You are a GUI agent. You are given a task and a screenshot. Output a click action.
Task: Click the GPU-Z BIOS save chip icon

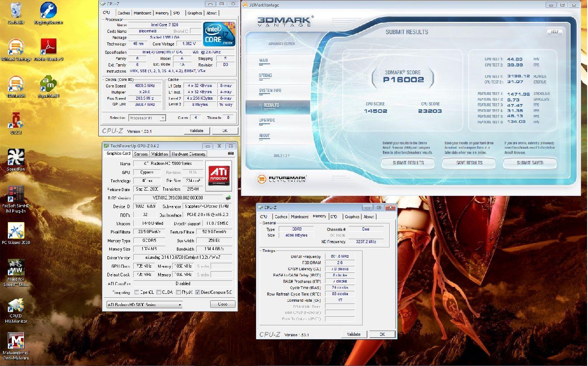click(228, 198)
